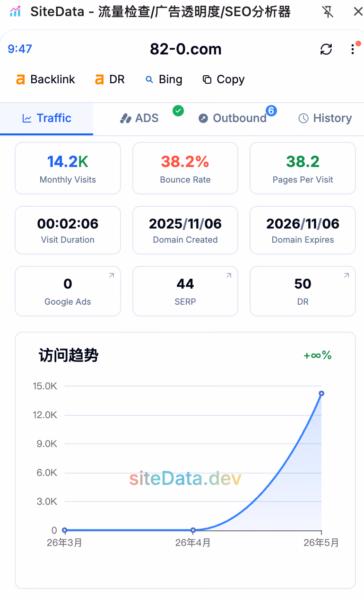Switch to the Outbound tab

(233, 118)
